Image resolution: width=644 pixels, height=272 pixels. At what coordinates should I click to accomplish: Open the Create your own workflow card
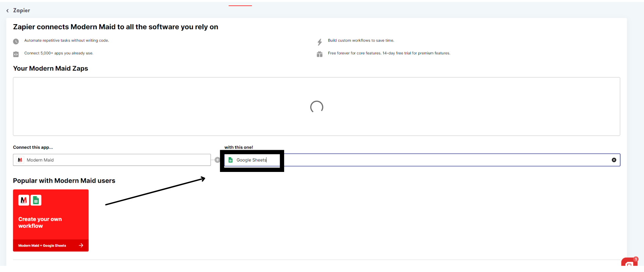click(x=51, y=220)
